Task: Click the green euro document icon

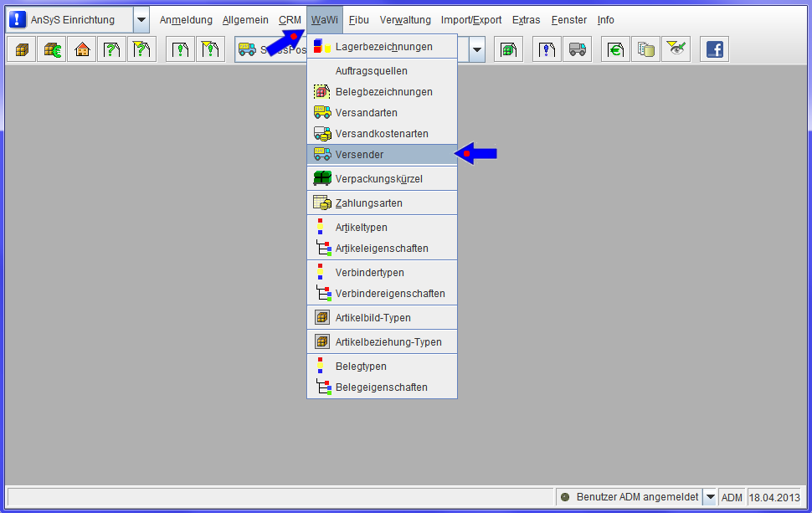Action: pyautogui.click(x=615, y=50)
